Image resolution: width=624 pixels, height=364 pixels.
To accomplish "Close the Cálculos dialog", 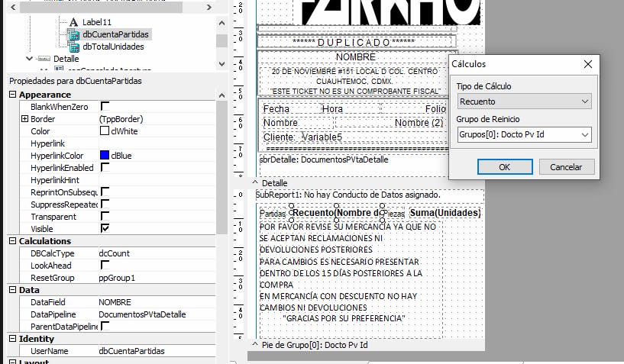I will coord(588,64).
